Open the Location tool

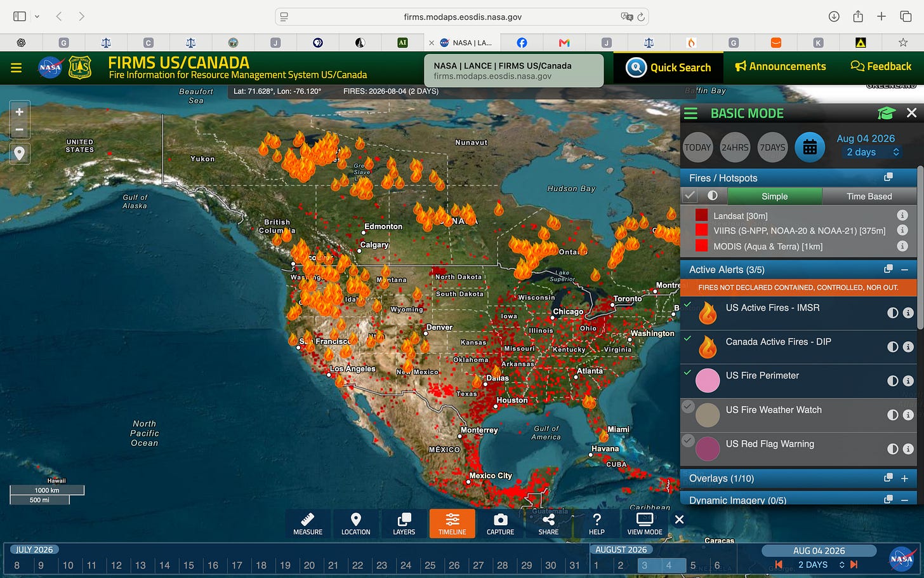tap(355, 524)
